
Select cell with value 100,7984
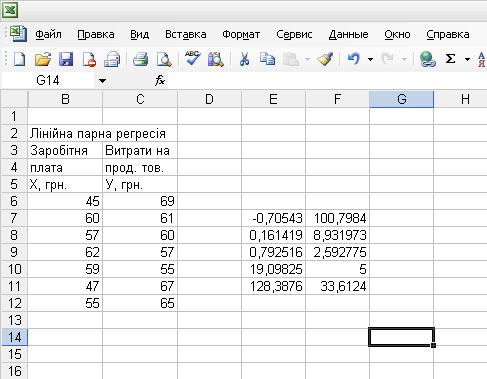(x=337, y=218)
